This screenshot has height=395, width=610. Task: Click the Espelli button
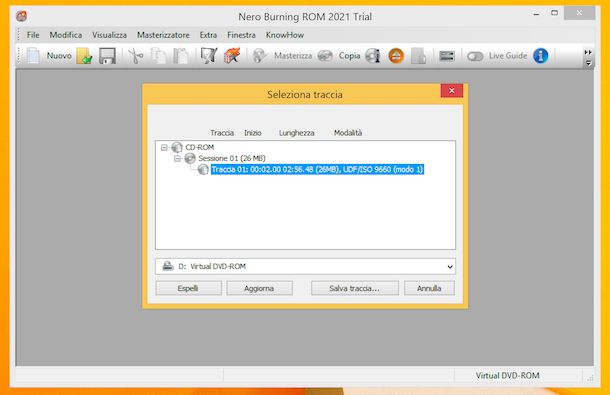click(x=188, y=288)
